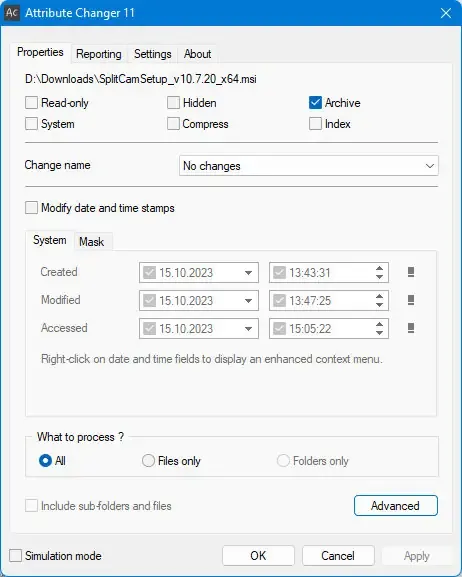
Task: Enable Modify date and time stamps
Action: (32, 208)
